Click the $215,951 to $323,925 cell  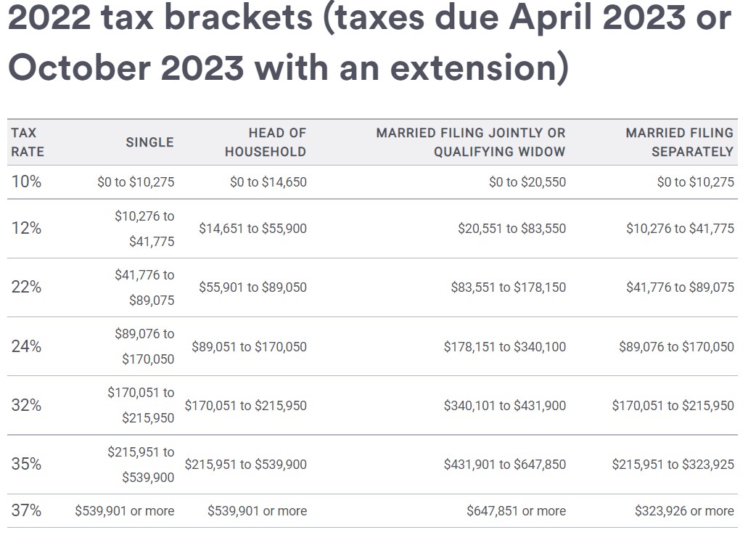pos(673,465)
